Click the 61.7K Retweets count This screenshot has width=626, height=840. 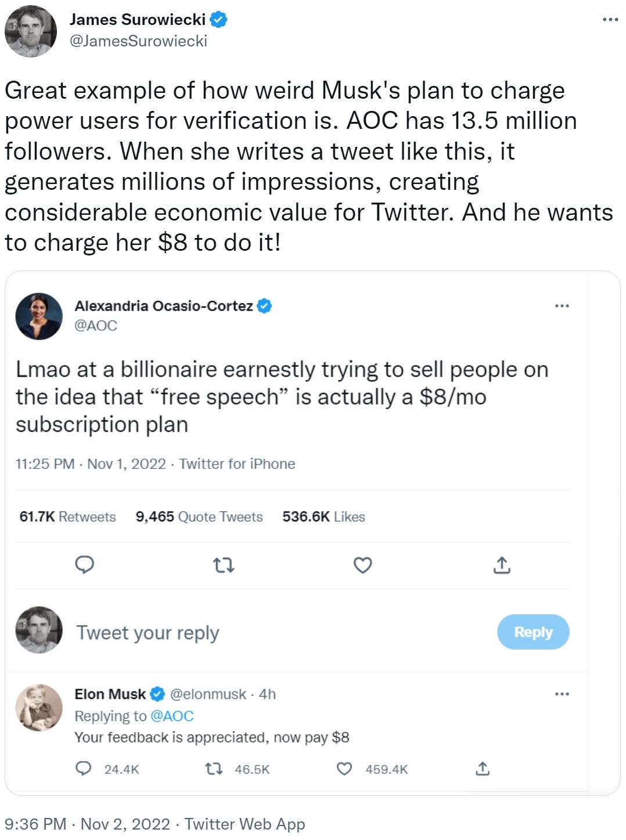click(67, 516)
